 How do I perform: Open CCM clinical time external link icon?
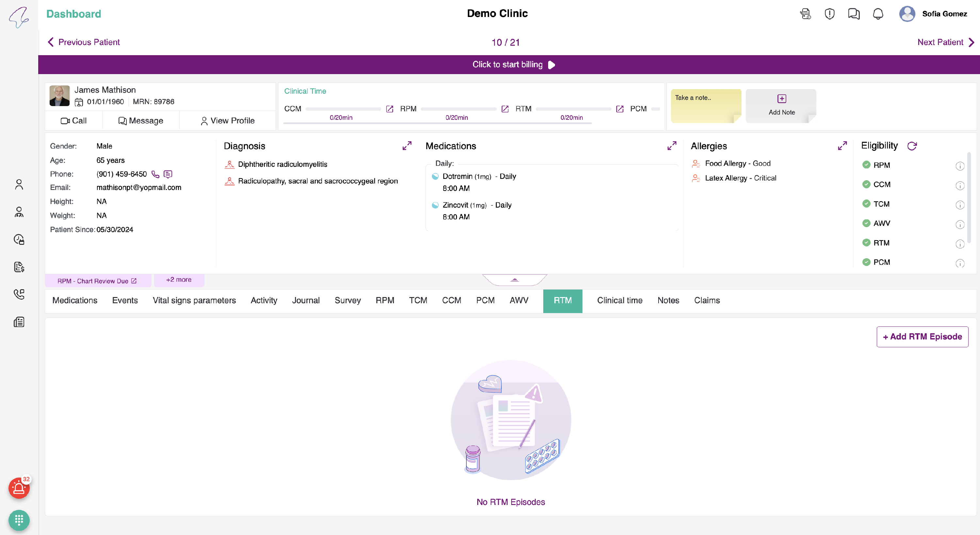tap(390, 109)
